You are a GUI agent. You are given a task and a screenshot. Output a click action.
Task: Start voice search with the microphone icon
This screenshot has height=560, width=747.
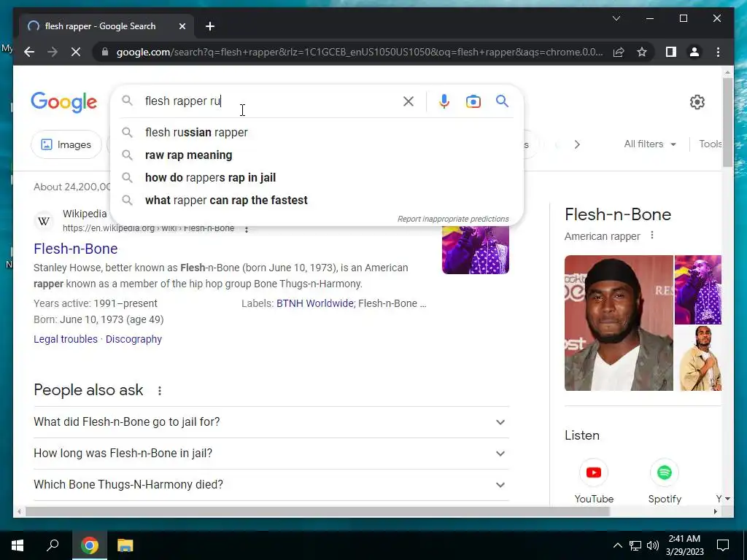444,101
